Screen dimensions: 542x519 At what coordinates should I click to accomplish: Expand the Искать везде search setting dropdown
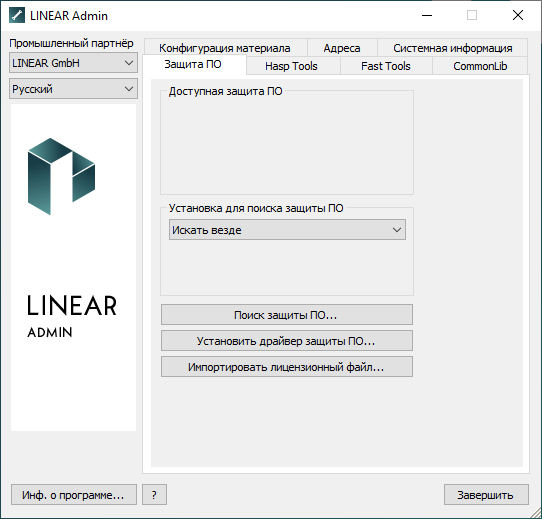pyautogui.click(x=287, y=230)
